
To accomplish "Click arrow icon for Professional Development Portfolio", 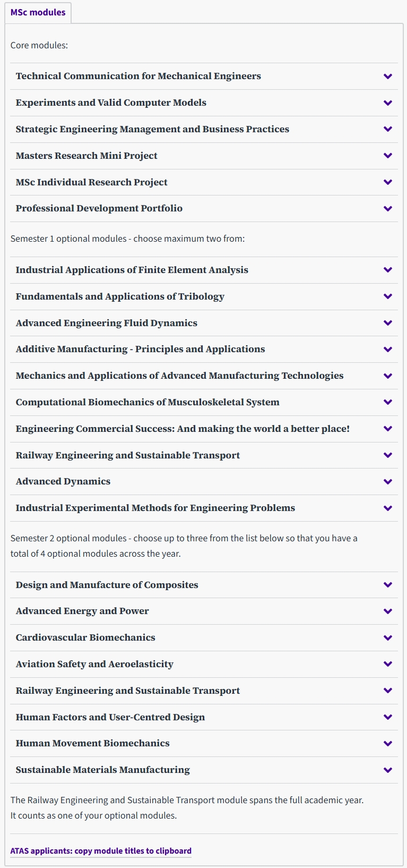I will pos(388,209).
